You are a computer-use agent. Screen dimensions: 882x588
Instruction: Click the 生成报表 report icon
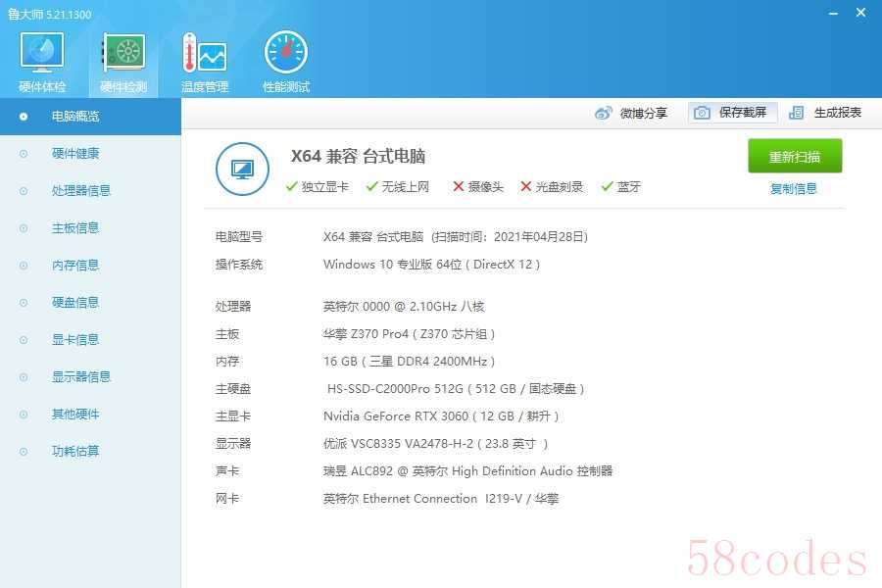point(797,113)
